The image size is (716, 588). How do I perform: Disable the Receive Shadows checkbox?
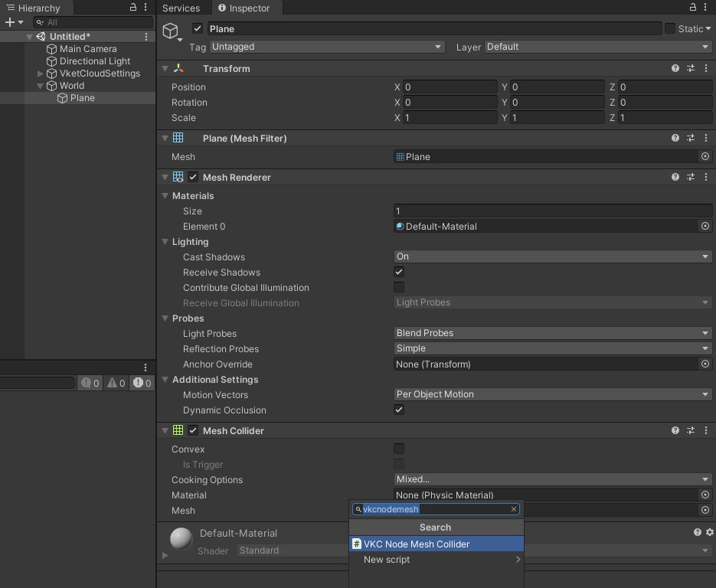(399, 272)
